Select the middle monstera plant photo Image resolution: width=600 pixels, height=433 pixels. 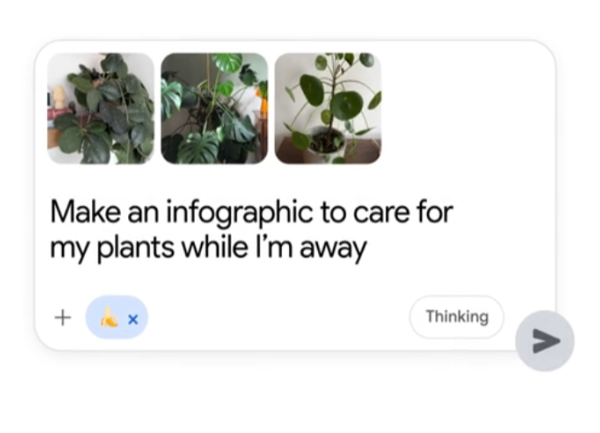pyautogui.click(x=214, y=108)
